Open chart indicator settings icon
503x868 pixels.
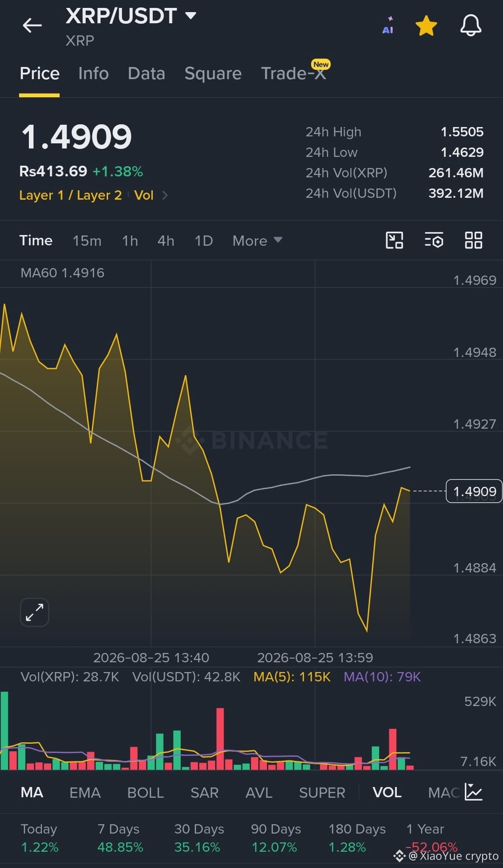434,240
